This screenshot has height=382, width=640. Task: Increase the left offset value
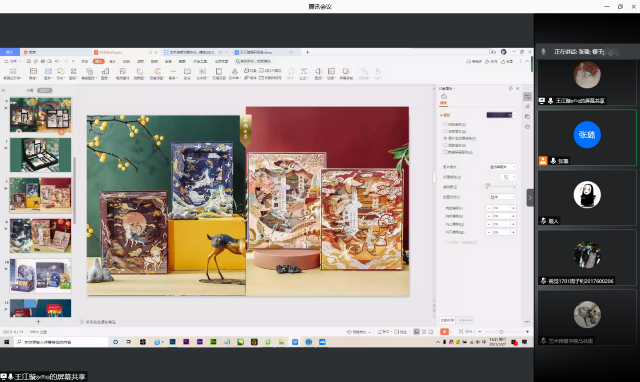point(513,208)
